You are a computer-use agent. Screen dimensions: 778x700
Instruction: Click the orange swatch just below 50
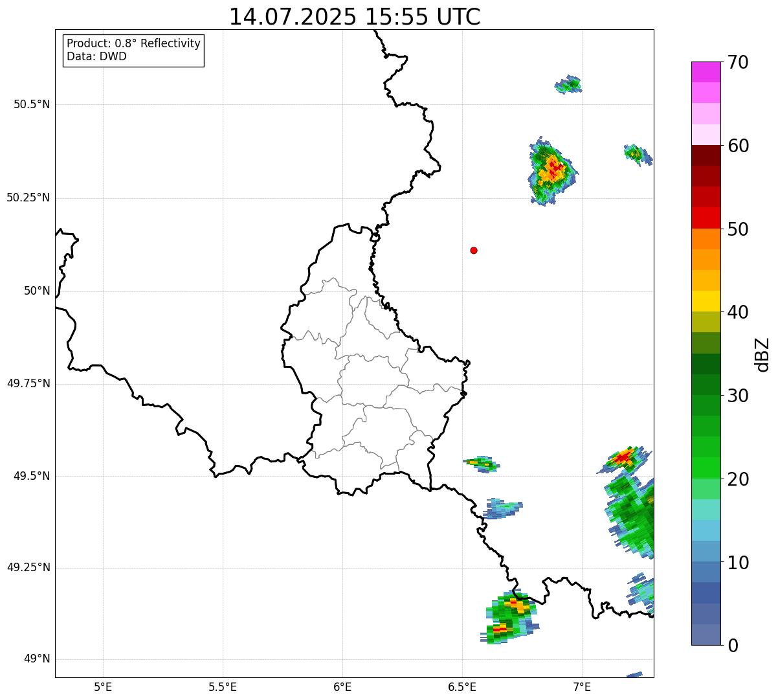pyautogui.click(x=706, y=239)
